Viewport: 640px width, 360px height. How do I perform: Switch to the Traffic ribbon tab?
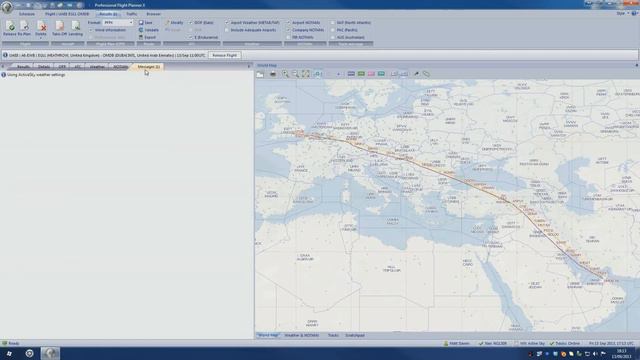pyautogui.click(x=131, y=14)
